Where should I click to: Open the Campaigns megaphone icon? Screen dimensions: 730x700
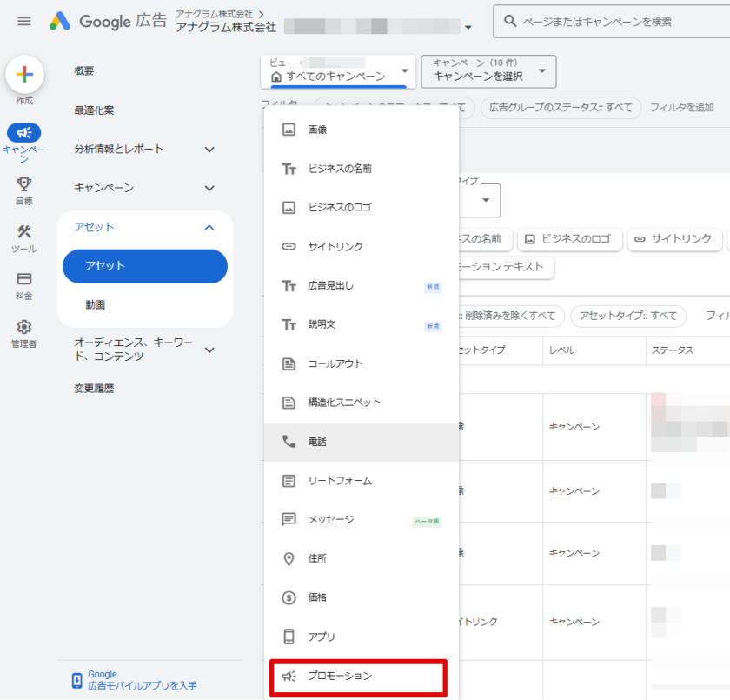(x=23, y=133)
